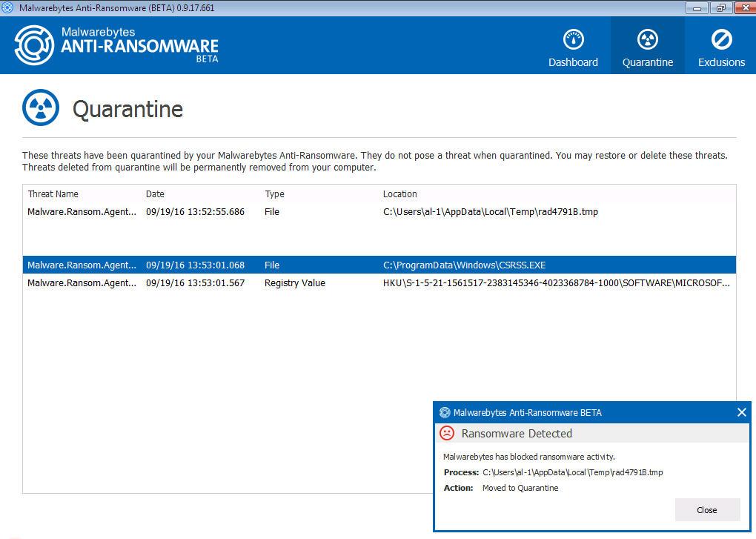Select the threat dated 13:52:55.686
The image size is (756, 539).
click(379, 211)
